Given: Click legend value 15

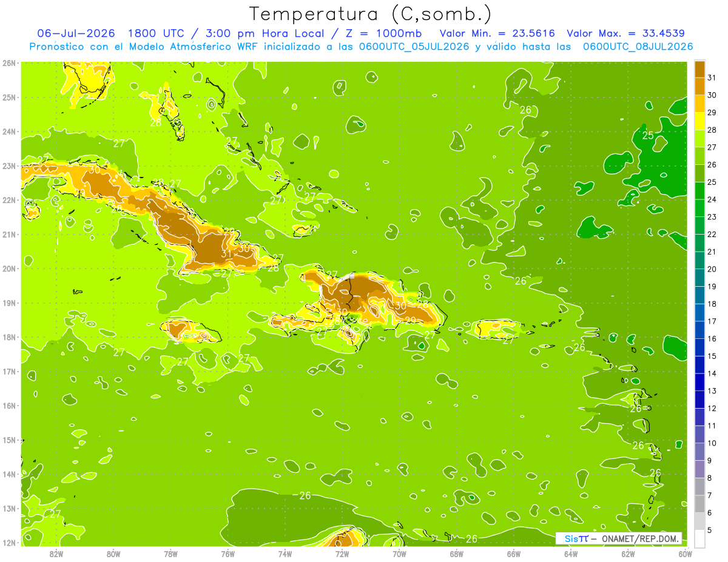Looking at the screenshot, I should [x=712, y=356].
